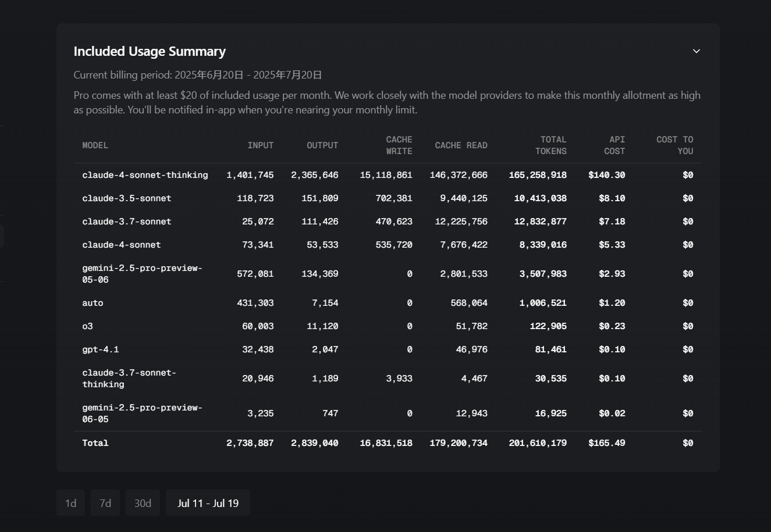Click the 572,081 gemini input tokens value

pos(255,274)
